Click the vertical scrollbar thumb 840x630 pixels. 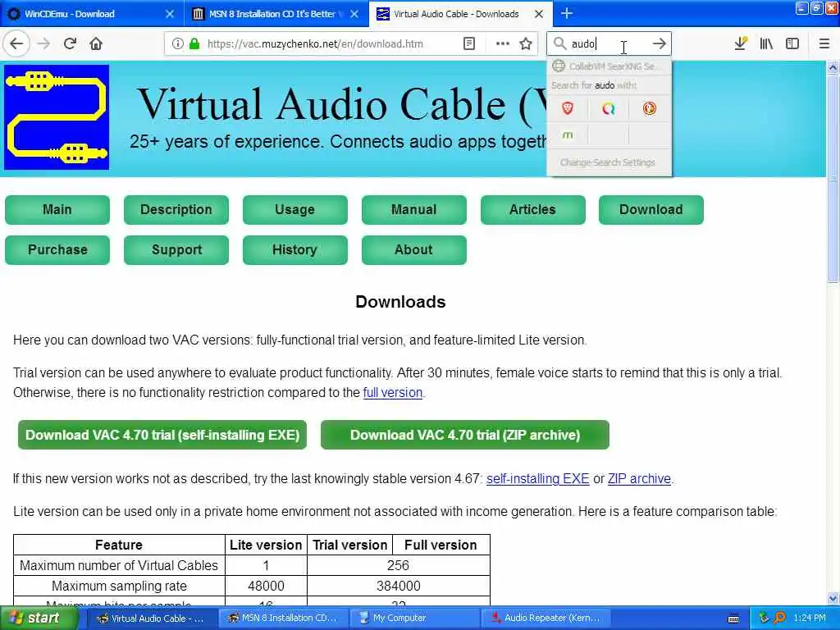833,178
